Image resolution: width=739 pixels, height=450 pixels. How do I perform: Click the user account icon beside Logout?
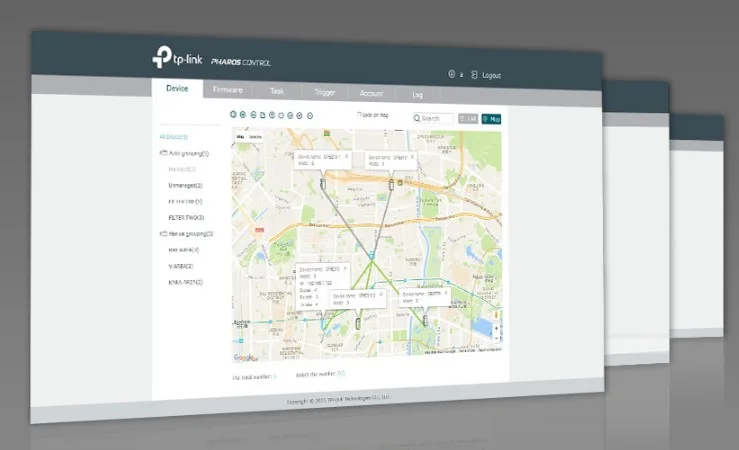coord(451,74)
